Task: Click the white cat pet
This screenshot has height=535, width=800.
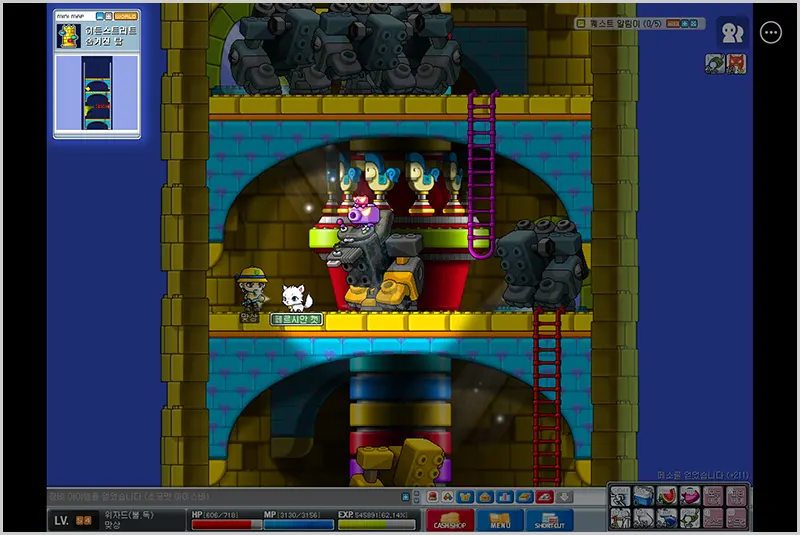Action: click(296, 298)
